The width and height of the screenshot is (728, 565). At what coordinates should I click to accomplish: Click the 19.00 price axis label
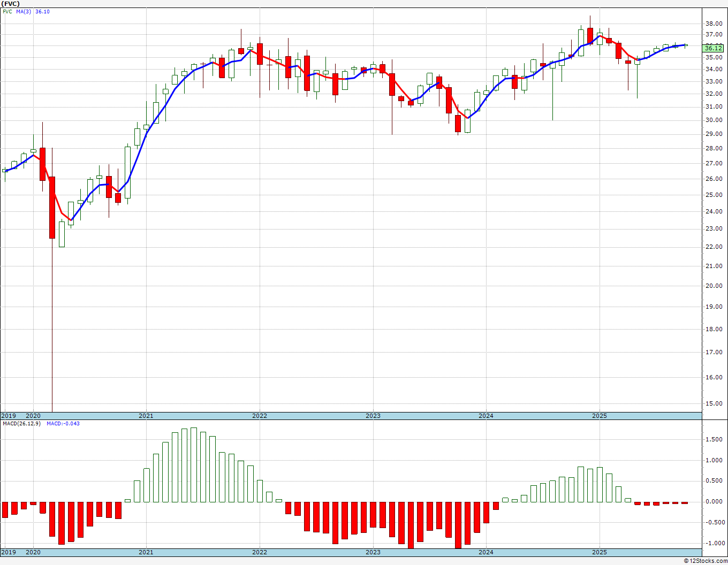coord(714,307)
